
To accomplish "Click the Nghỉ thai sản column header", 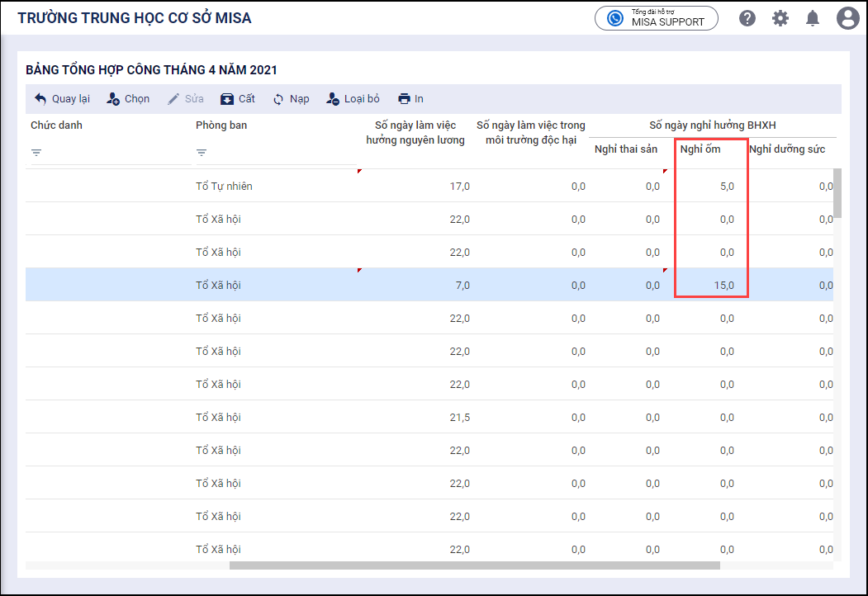I will tap(625, 149).
